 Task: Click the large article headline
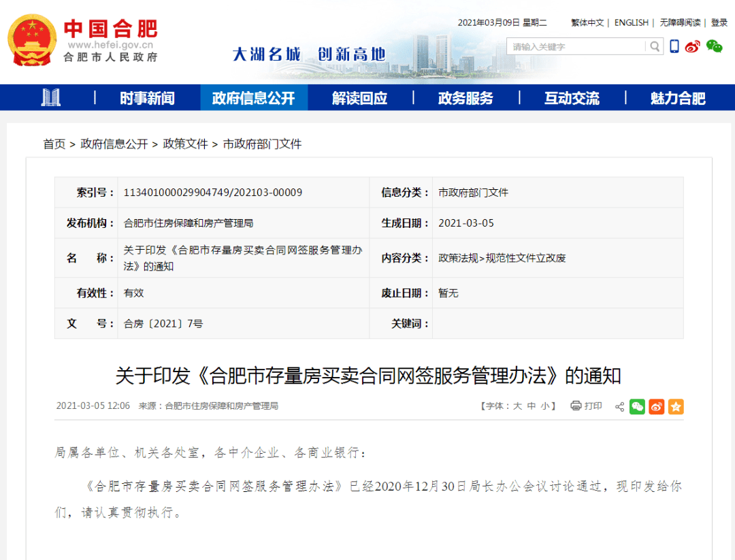tap(368, 376)
